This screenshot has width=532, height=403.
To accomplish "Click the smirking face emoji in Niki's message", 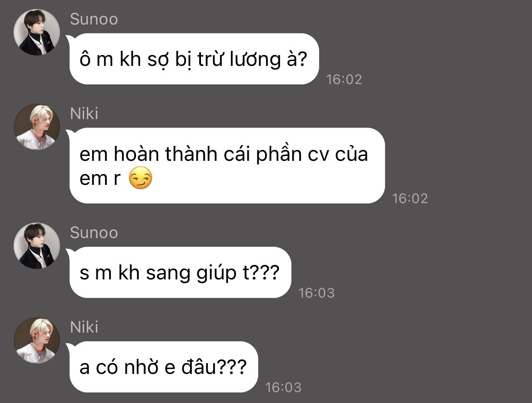I will point(141,178).
